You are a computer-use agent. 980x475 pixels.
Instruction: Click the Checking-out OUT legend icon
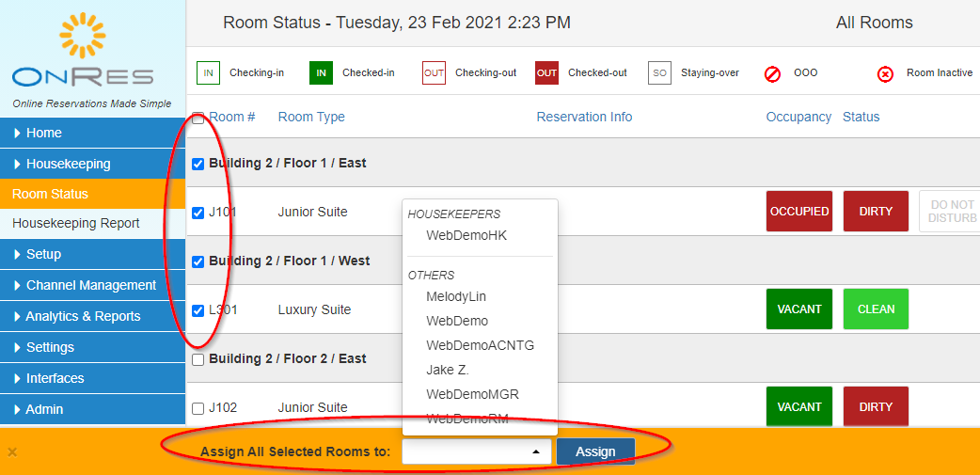point(434,73)
